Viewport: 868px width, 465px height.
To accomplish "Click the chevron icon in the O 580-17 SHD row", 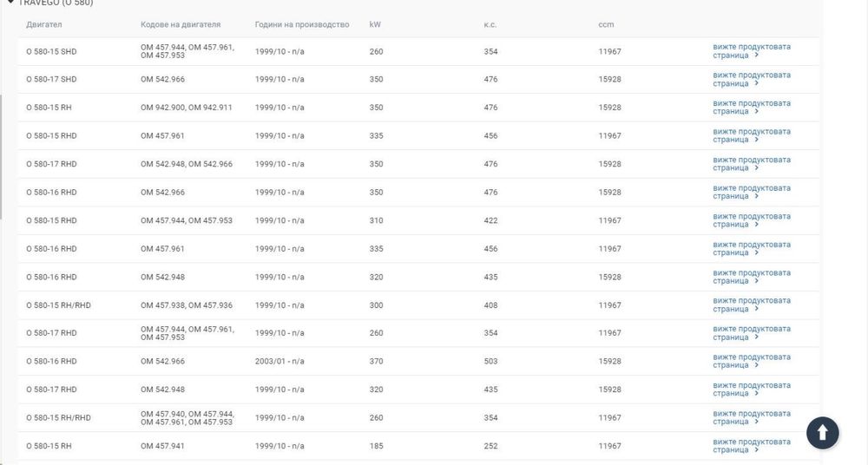I will 756,84.
